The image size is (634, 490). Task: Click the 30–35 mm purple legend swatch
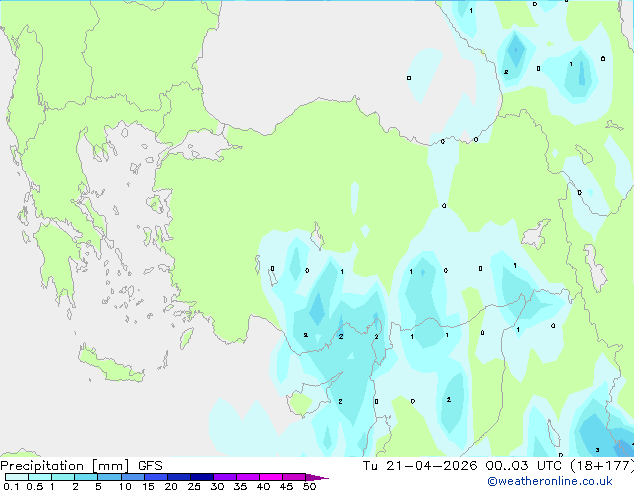tap(224, 477)
